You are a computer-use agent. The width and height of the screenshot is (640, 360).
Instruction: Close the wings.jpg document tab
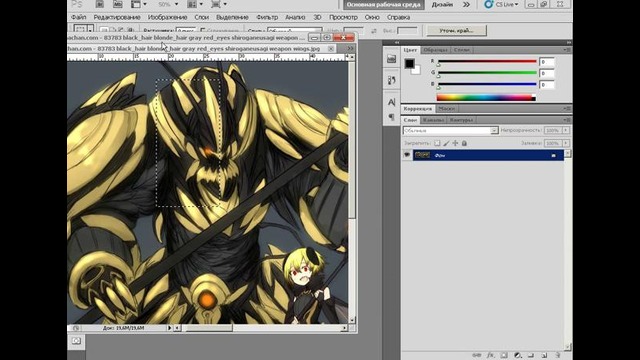[x=331, y=49]
